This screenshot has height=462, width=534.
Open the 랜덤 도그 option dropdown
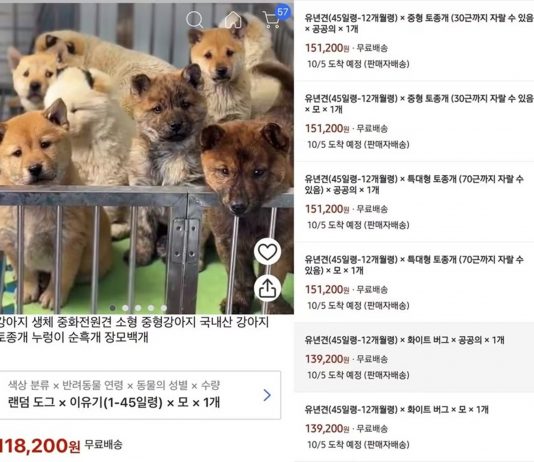tap(140, 395)
